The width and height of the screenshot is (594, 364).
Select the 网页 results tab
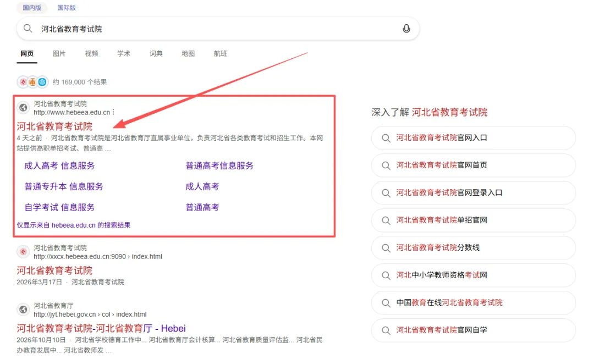27,53
